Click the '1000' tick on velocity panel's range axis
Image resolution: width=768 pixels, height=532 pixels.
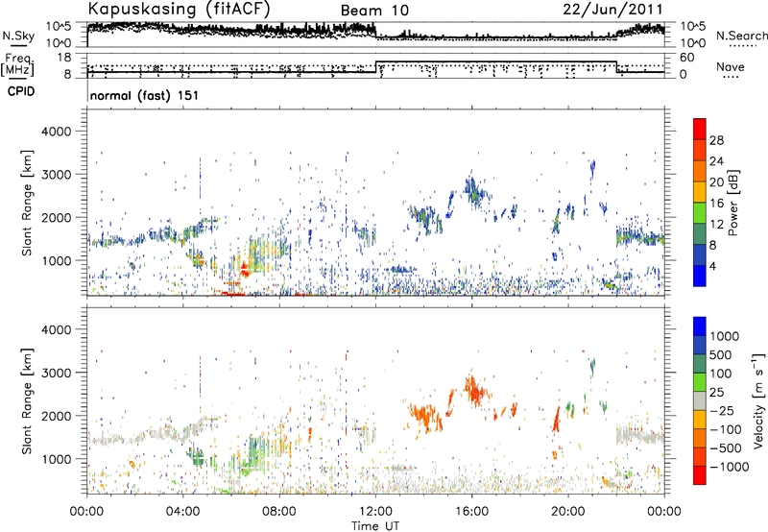(57, 459)
